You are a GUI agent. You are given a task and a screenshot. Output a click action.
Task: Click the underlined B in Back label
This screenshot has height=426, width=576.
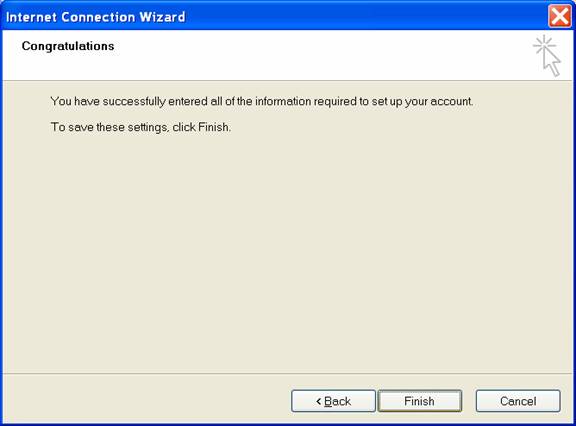coord(328,401)
